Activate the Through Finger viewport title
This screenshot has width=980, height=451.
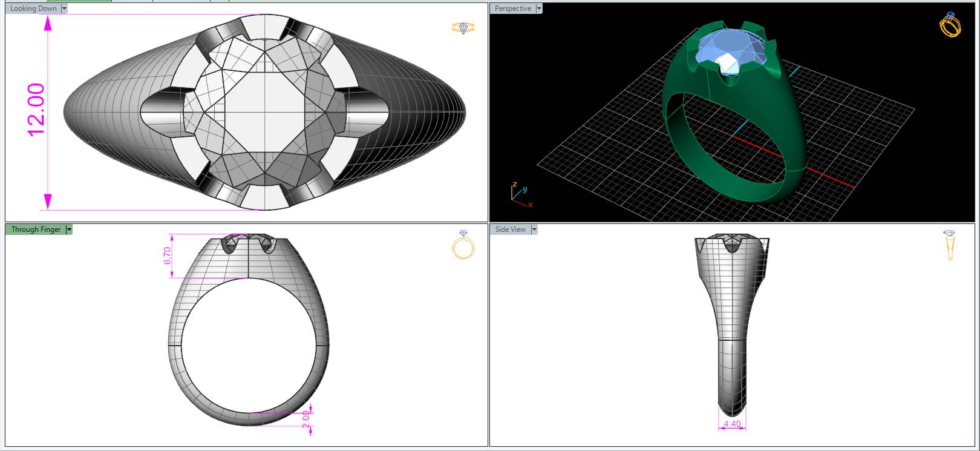(x=36, y=229)
